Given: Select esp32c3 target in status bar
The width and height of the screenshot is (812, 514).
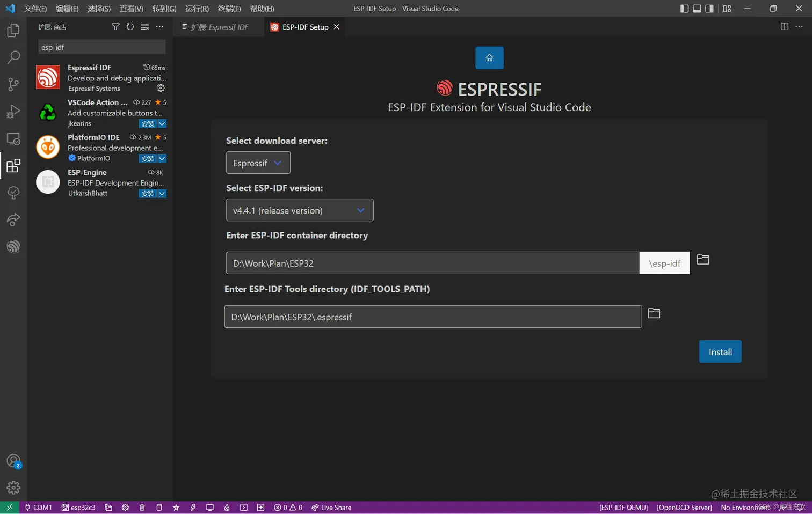Looking at the screenshot, I should coord(78,508).
